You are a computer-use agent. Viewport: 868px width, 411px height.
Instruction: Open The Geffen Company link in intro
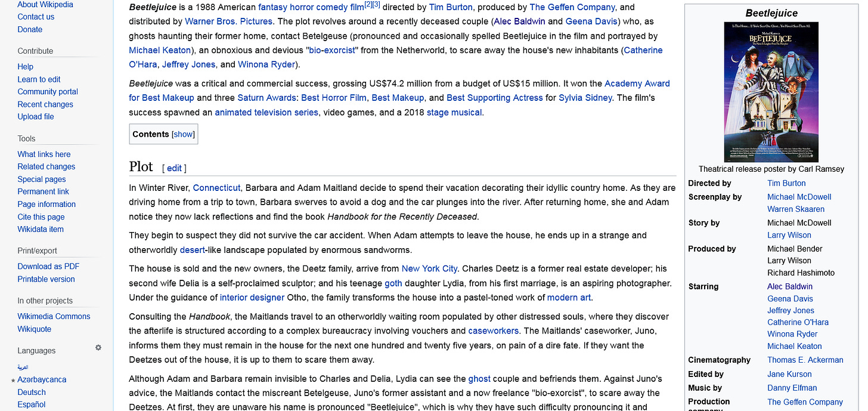click(x=572, y=8)
